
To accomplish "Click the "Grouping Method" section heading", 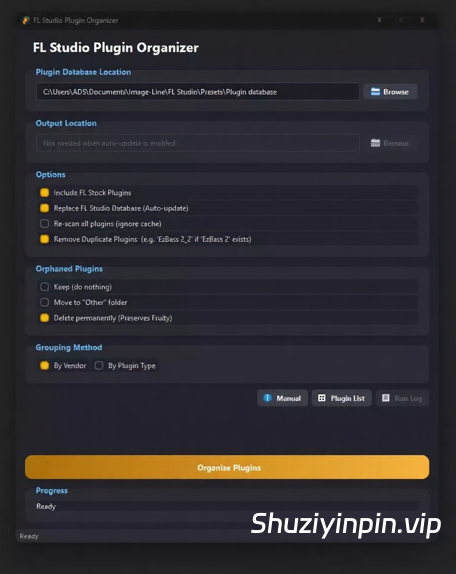I will (x=69, y=347).
